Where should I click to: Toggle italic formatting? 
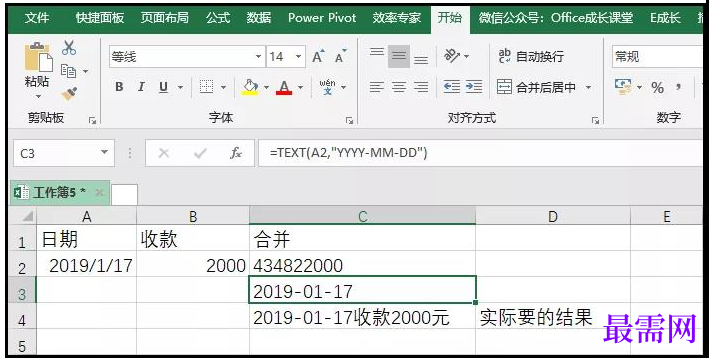(141, 87)
